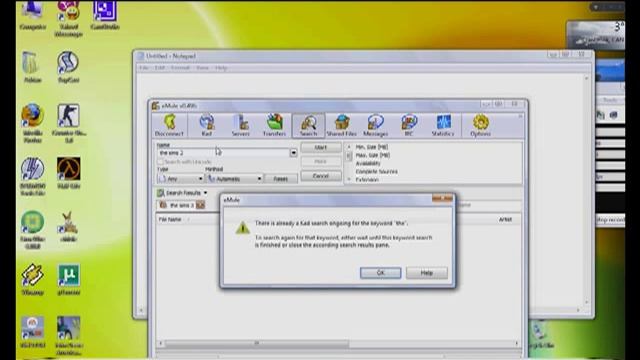Screen dimensions: 640x360
Task: Click the filter list scroll up arrow
Action: pos(349,147)
